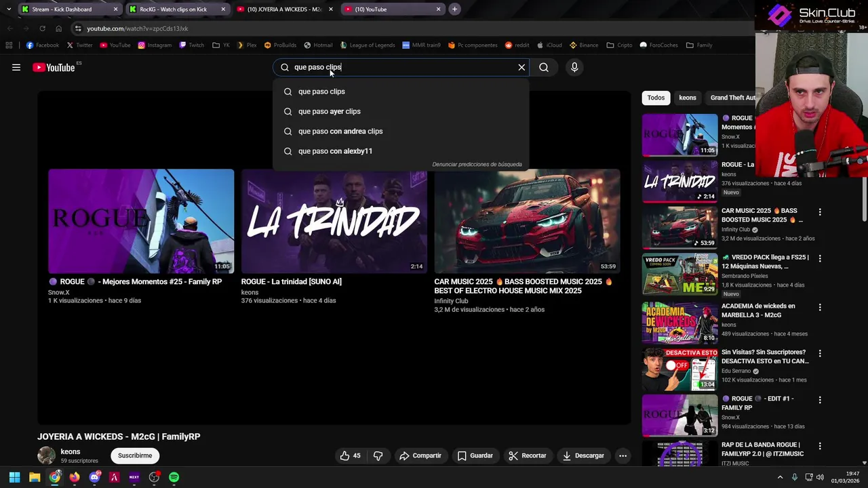Select the Todos filter chip
The height and width of the screenshot is (488, 868).
(656, 98)
